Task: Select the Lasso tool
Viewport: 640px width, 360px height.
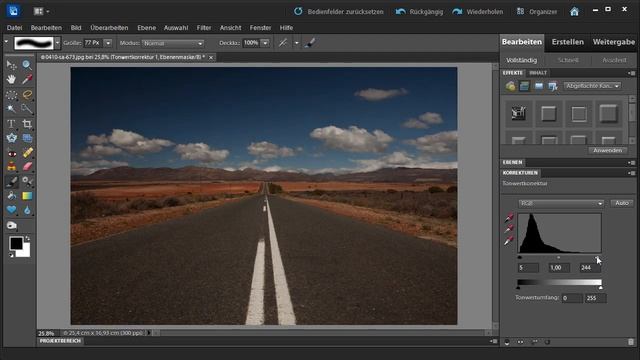Action: (x=27, y=95)
